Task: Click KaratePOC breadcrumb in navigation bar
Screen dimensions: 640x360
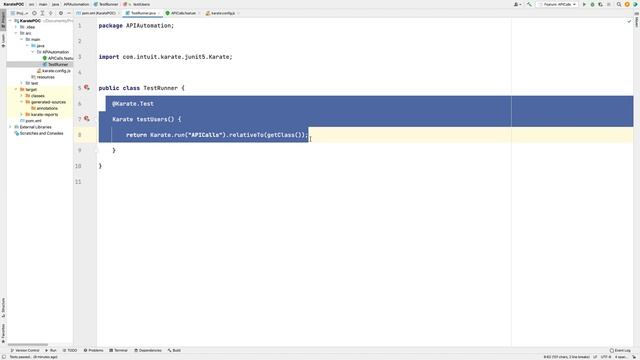Action: 14,4
